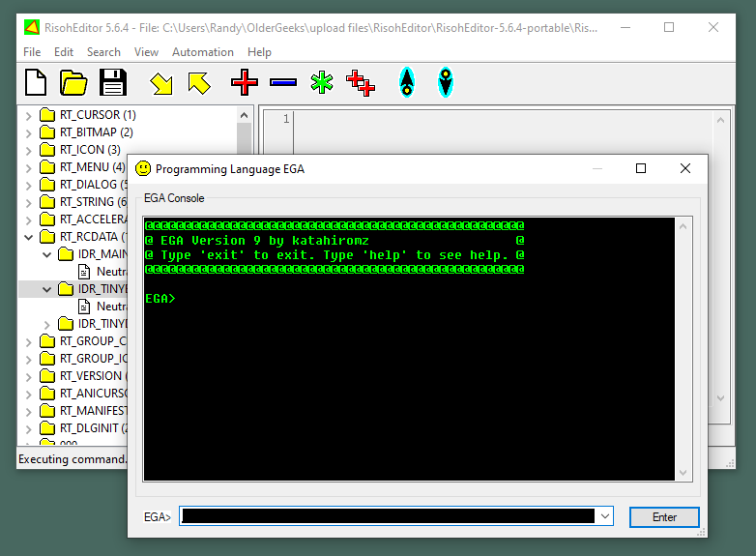Expand the RT_ICON tree node
This screenshot has height=556, width=756.
click(29, 151)
